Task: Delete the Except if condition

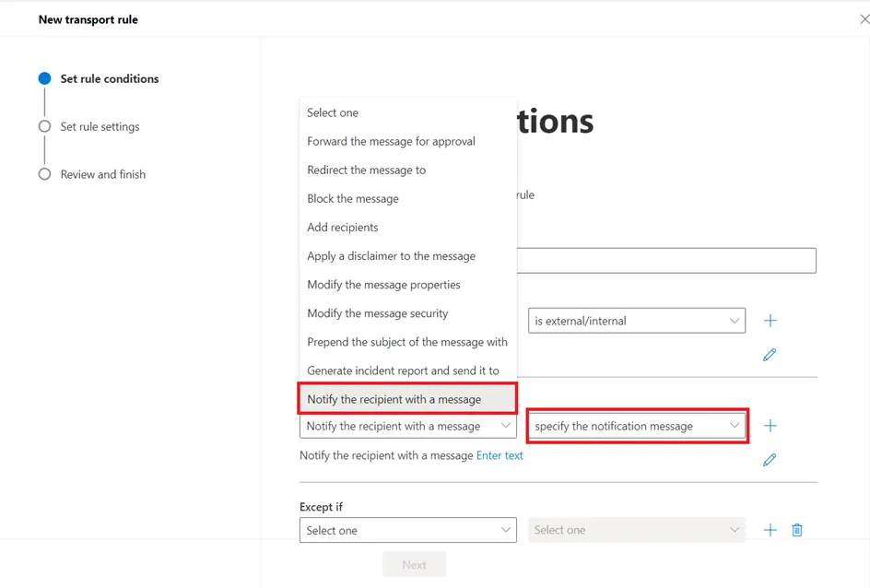Action: coord(797,530)
